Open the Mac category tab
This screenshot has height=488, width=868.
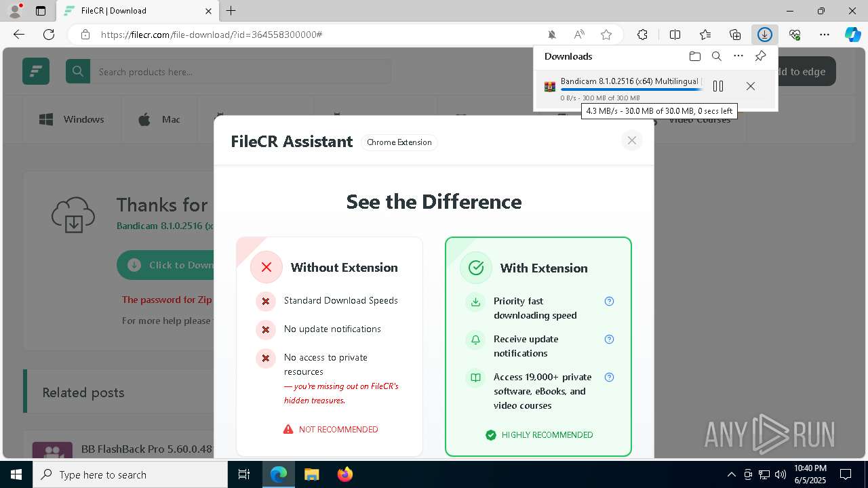coord(159,120)
